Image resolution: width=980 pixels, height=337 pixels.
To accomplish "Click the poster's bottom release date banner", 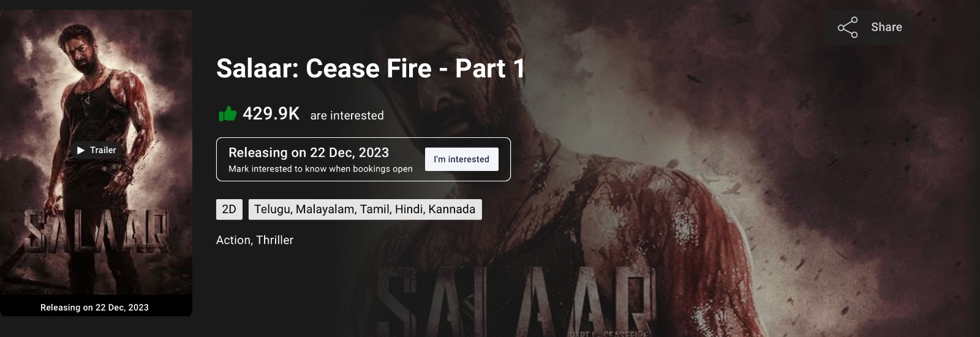I will (x=94, y=308).
